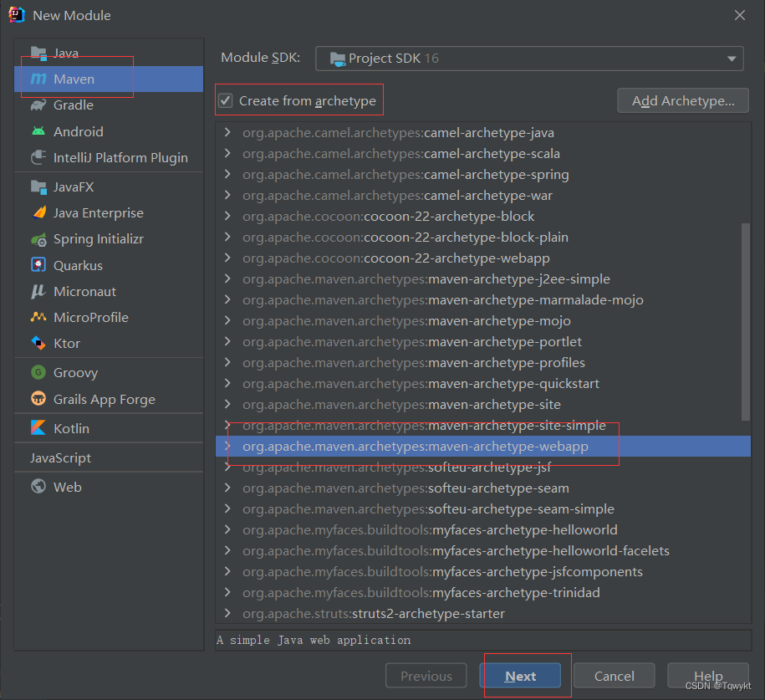Click the IntelliJ logo in title bar

point(17,15)
